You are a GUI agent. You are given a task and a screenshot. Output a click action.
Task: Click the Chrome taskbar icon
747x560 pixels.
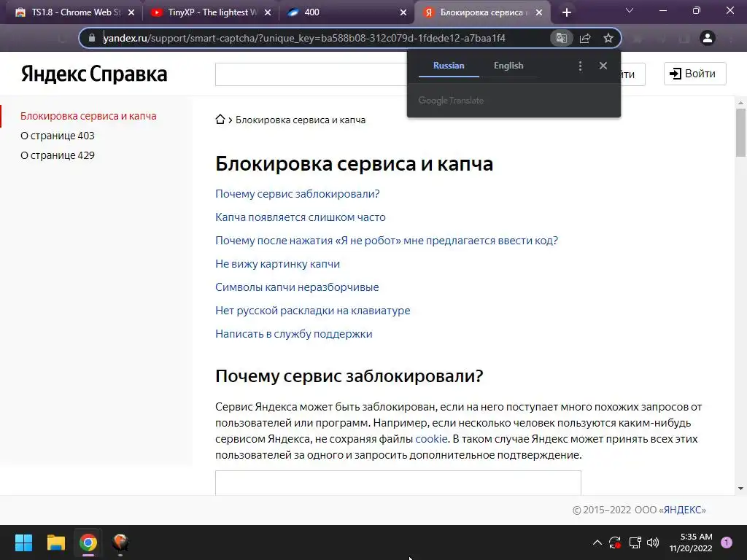(x=88, y=542)
